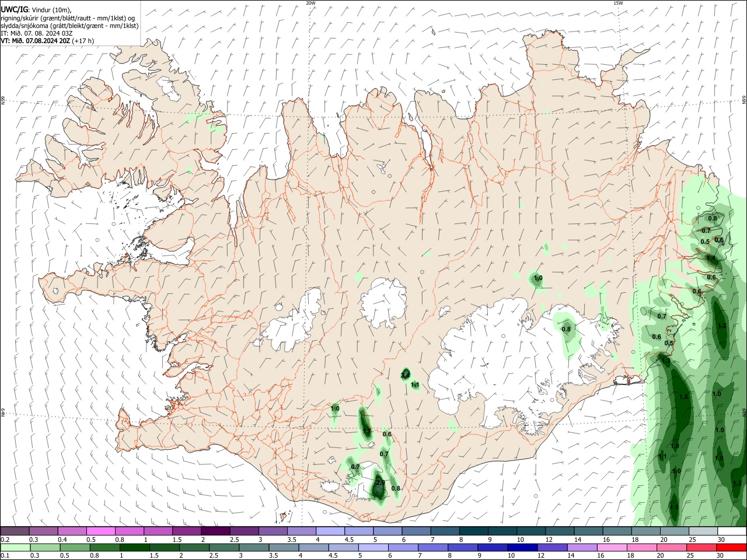
Task: Select the light pink lower legend swatch labeled 16
Action: [612, 548]
